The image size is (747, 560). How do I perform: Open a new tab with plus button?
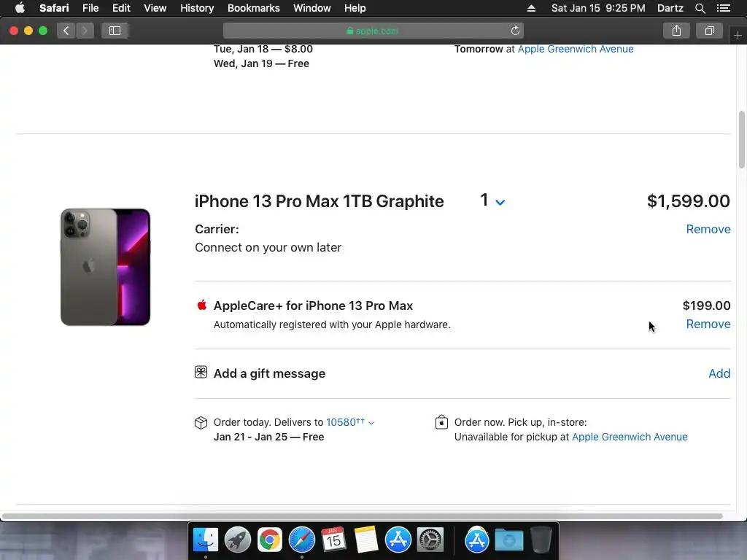click(738, 35)
